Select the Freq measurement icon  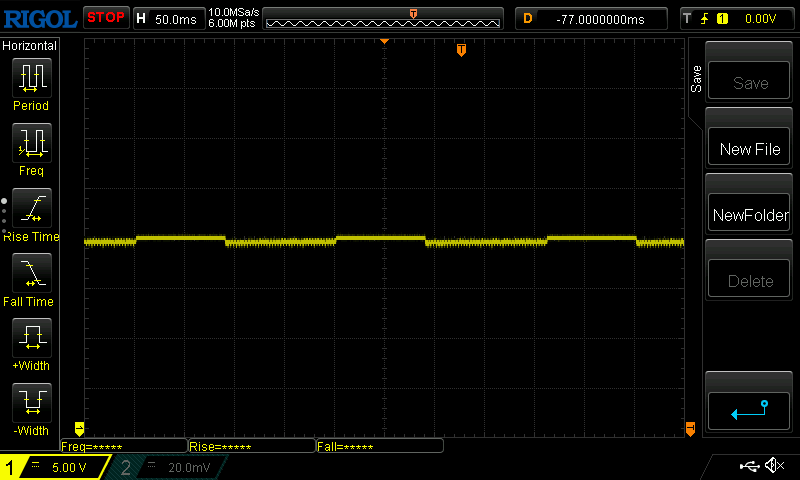30,143
